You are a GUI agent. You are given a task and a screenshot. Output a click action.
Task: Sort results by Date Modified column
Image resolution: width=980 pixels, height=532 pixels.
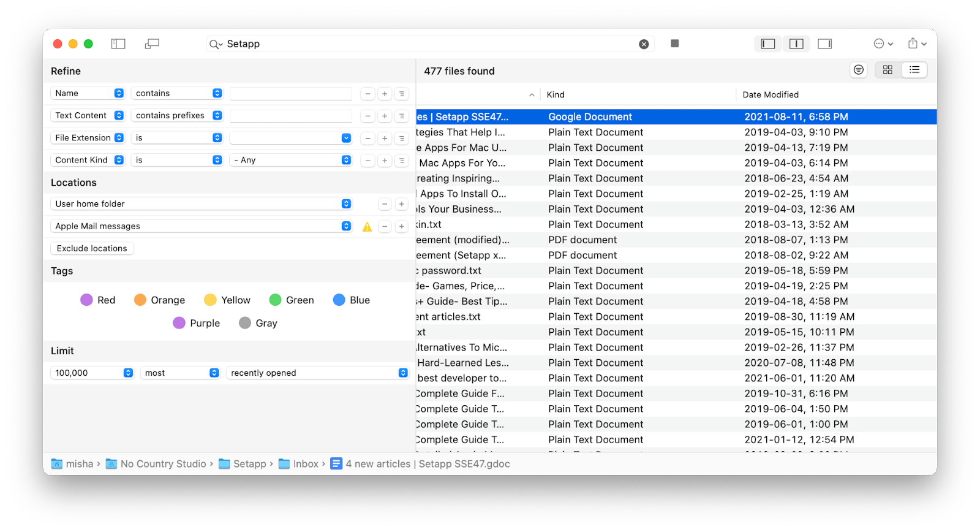click(x=836, y=94)
